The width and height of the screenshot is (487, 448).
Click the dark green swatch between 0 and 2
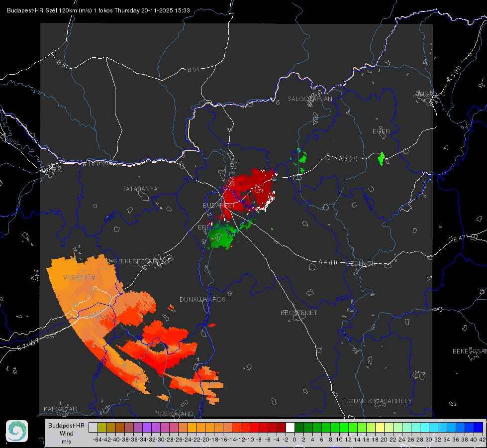pos(299,427)
